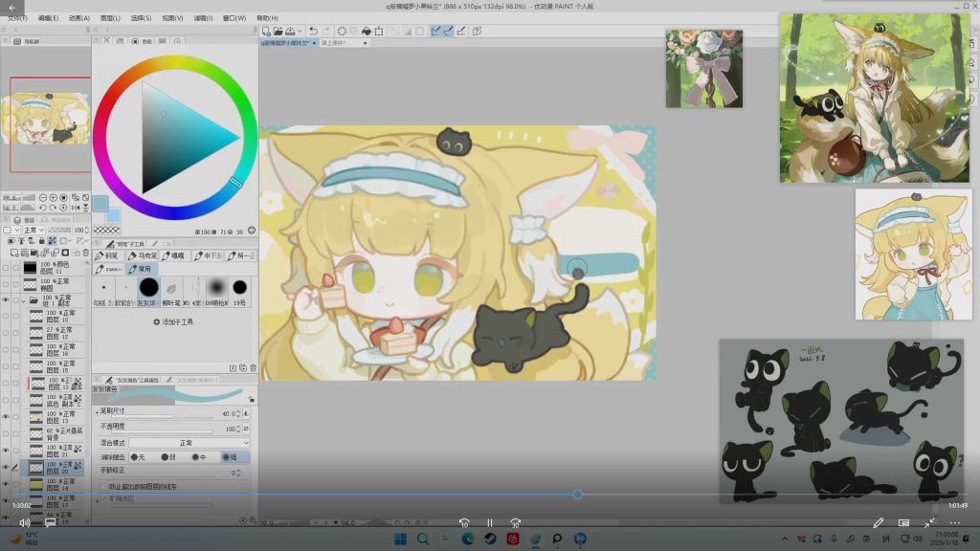980x551 pixels.
Task: Select the 常用 sub tool group
Action: coord(142,269)
